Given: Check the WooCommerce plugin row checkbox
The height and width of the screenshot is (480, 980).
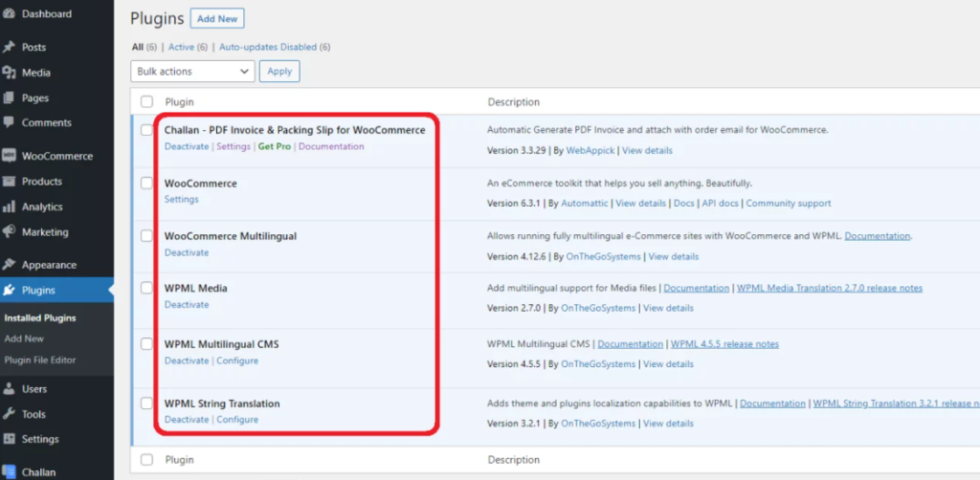Looking at the screenshot, I should click(146, 184).
